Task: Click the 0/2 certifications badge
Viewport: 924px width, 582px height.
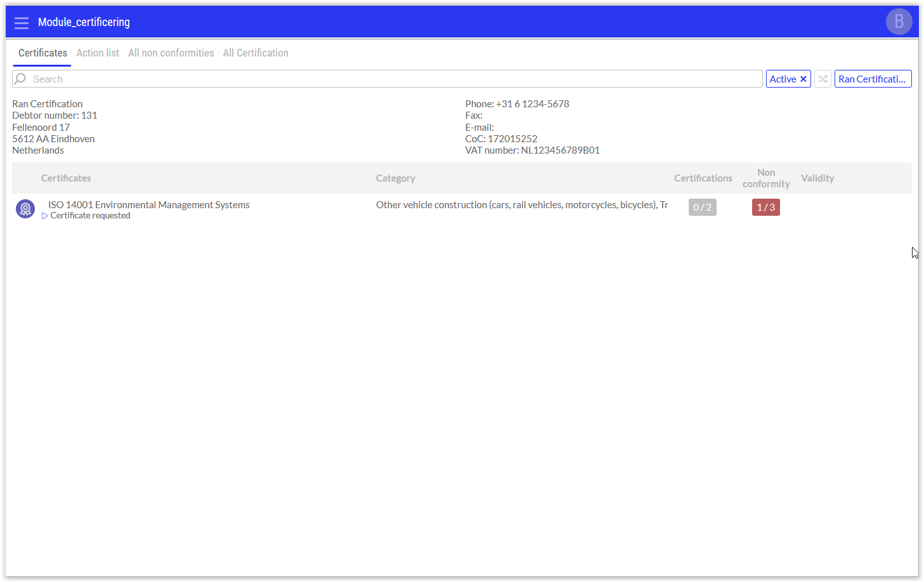Action: pyautogui.click(x=702, y=208)
